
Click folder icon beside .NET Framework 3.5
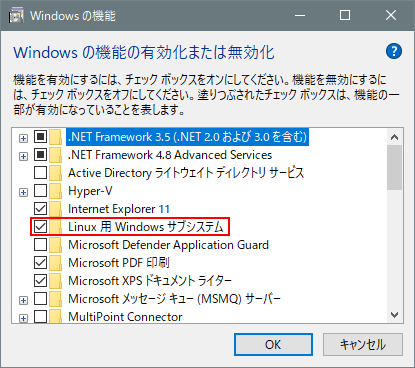tap(55, 137)
